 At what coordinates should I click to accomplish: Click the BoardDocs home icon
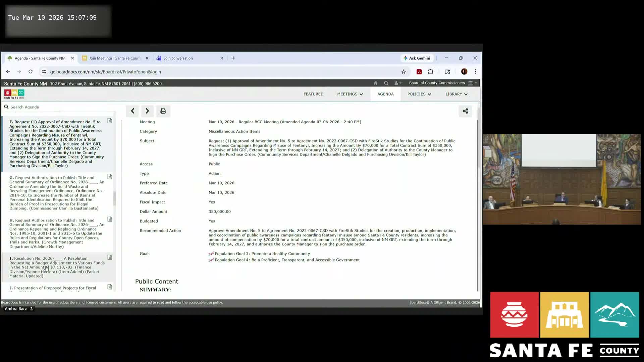[376, 83]
